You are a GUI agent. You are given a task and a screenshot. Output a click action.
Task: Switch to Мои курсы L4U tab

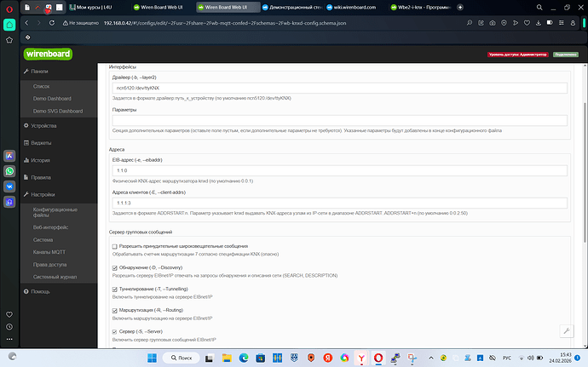[98, 7]
